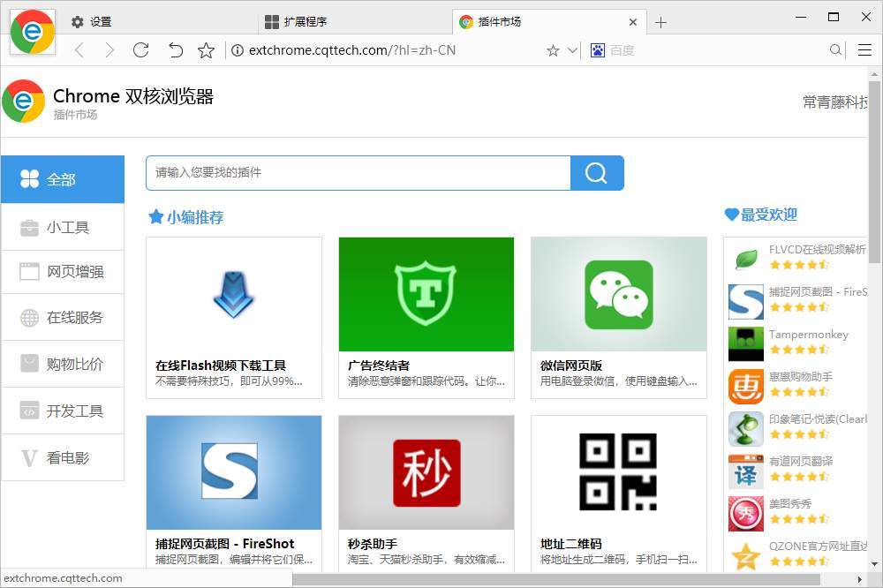Go back with the browser back arrow
The image size is (883, 588).
[x=79, y=50]
